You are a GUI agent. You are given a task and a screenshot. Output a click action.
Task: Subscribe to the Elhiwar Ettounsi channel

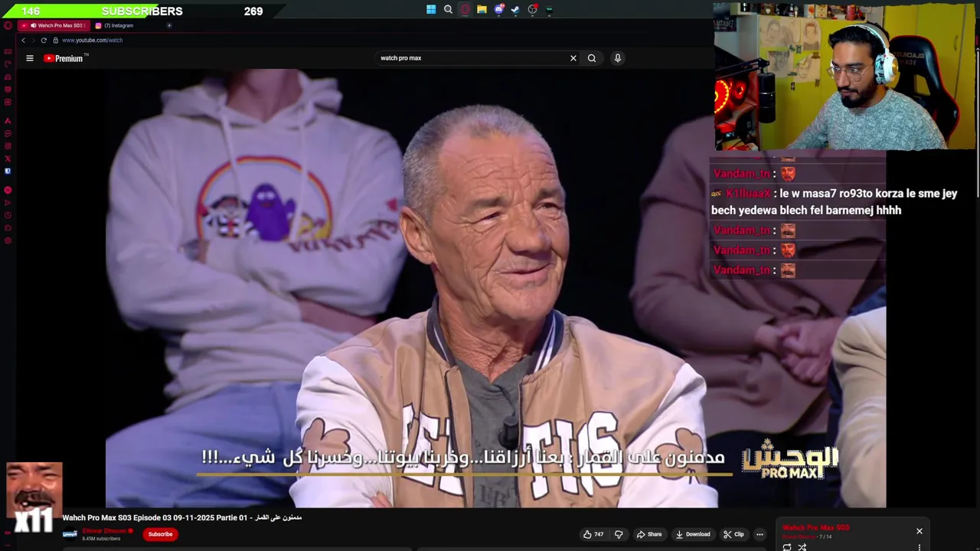[160, 534]
